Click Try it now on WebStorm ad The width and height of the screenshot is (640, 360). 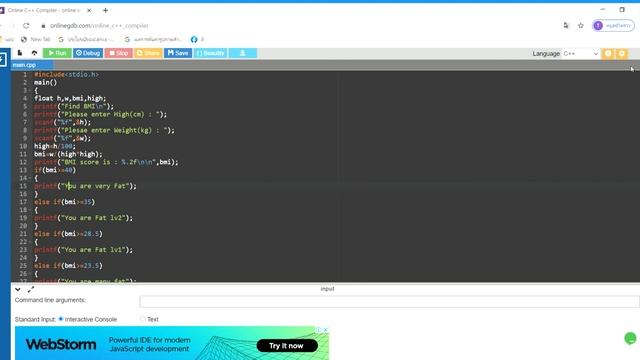[x=287, y=346]
